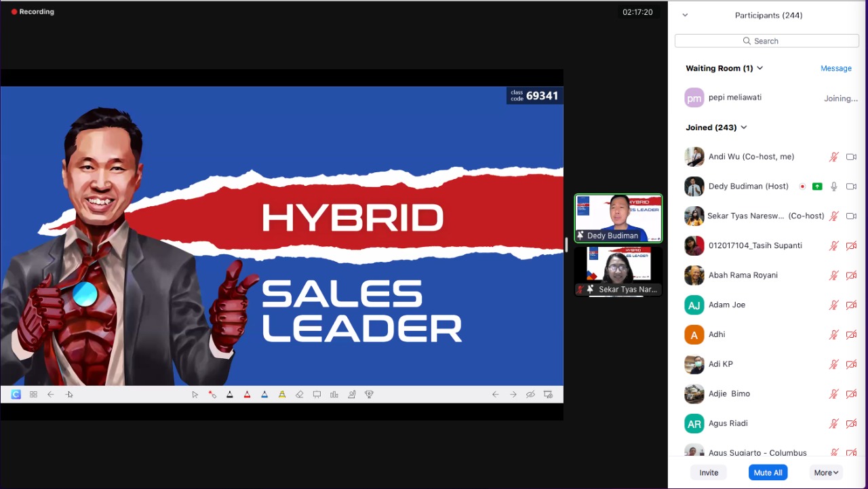Image resolution: width=868 pixels, height=489 pixels.
Task: Open the whiteboard icon in toolbar
Action: tap(317, 394)
